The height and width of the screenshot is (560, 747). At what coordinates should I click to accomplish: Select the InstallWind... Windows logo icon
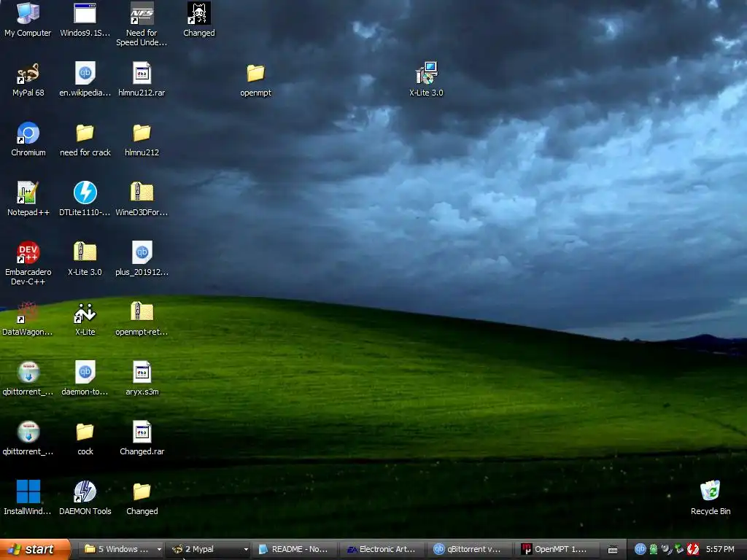point(28,498)
